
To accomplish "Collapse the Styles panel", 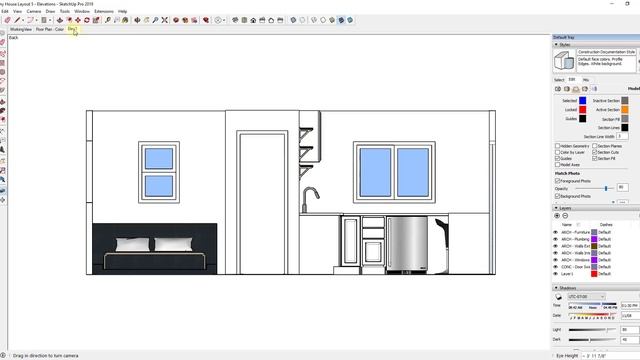I will coord(556,44).
